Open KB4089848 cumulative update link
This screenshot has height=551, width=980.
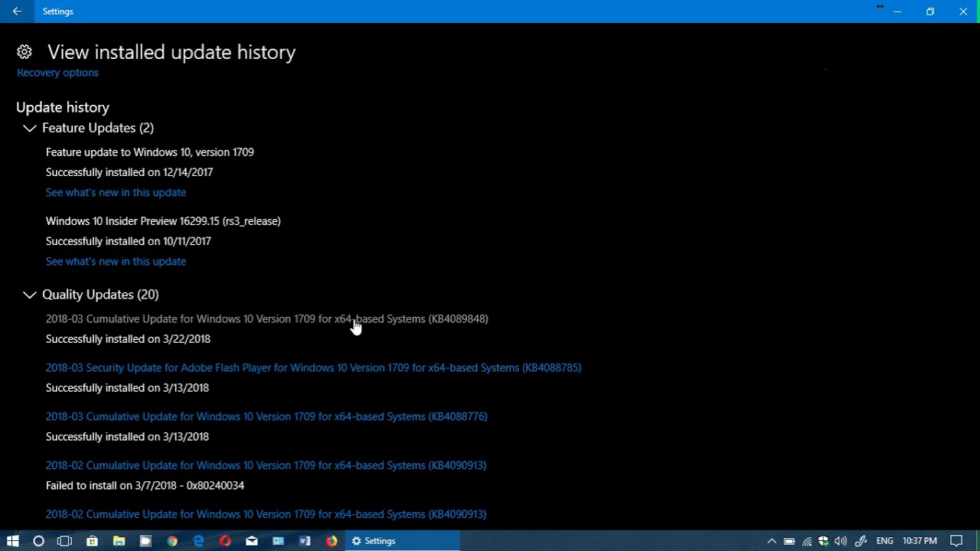[x=266, y=319]
